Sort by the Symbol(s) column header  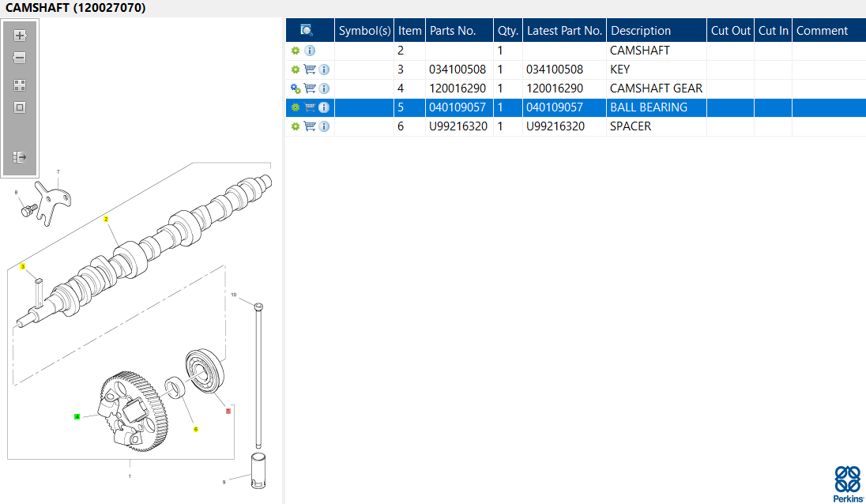click(364, 30)
